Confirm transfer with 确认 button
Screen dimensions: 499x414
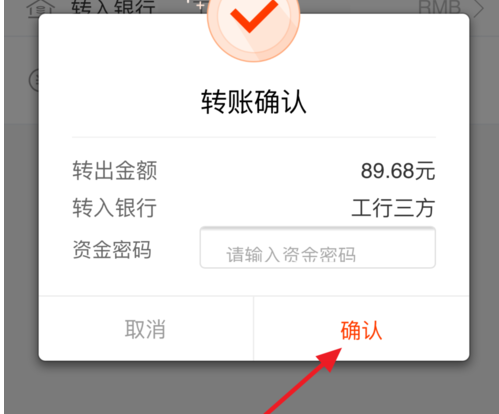(x=361, y=329)
